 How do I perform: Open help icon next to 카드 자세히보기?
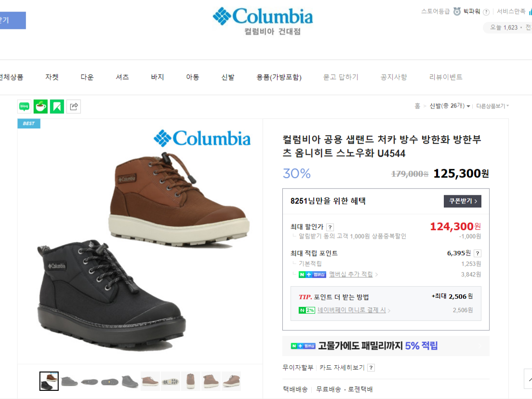click(x=371, y=368)
